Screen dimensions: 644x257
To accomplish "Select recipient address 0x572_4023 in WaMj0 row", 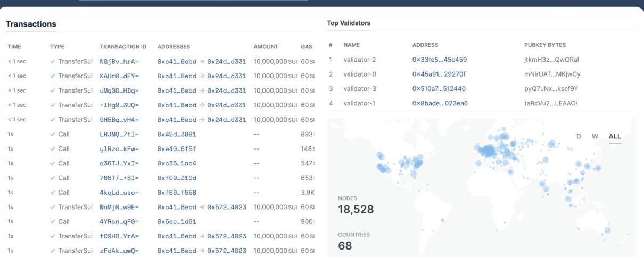I will (227, 207).
